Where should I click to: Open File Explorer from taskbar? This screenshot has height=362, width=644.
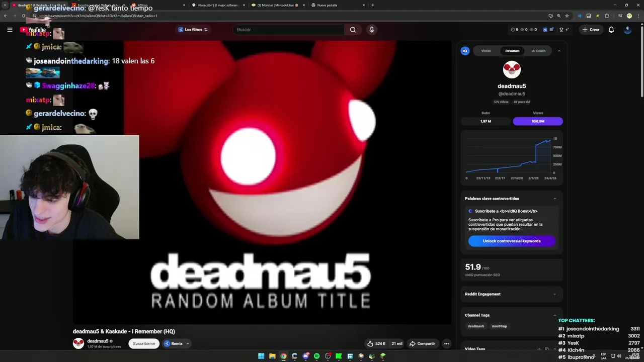[272, 356]
